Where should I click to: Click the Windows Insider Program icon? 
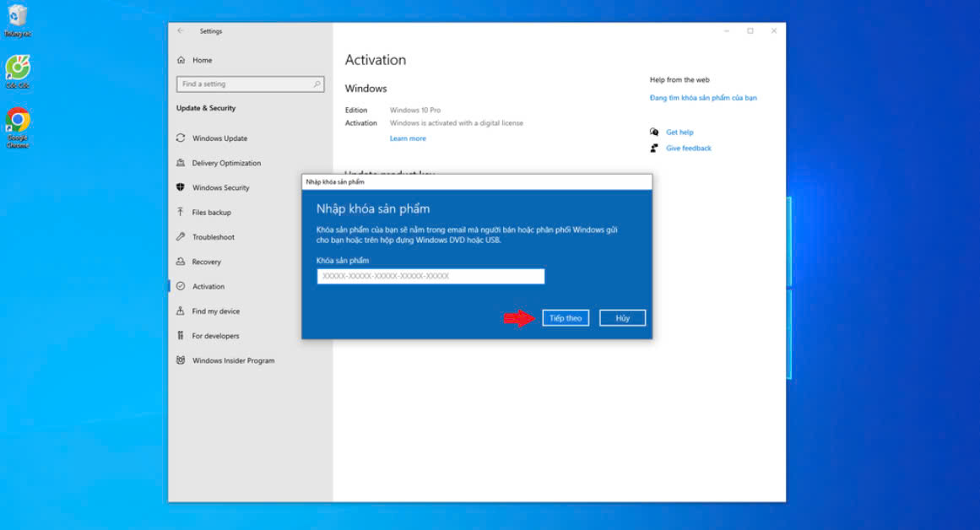point(181,360)
